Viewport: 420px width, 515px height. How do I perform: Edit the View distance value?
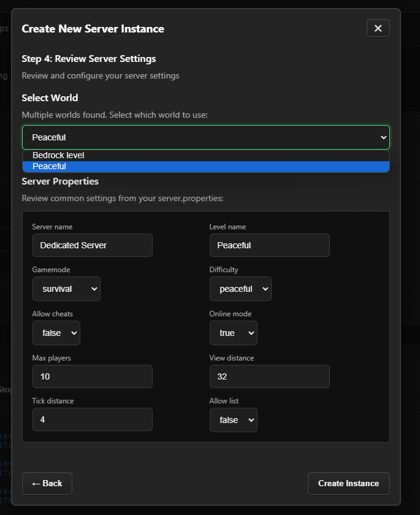(x=269, y=376)
